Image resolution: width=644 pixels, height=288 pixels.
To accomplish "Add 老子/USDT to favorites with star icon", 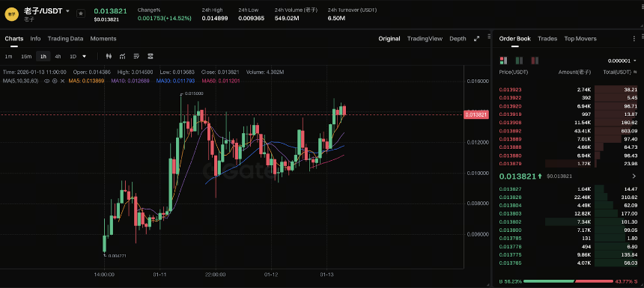I will [81, 13].
